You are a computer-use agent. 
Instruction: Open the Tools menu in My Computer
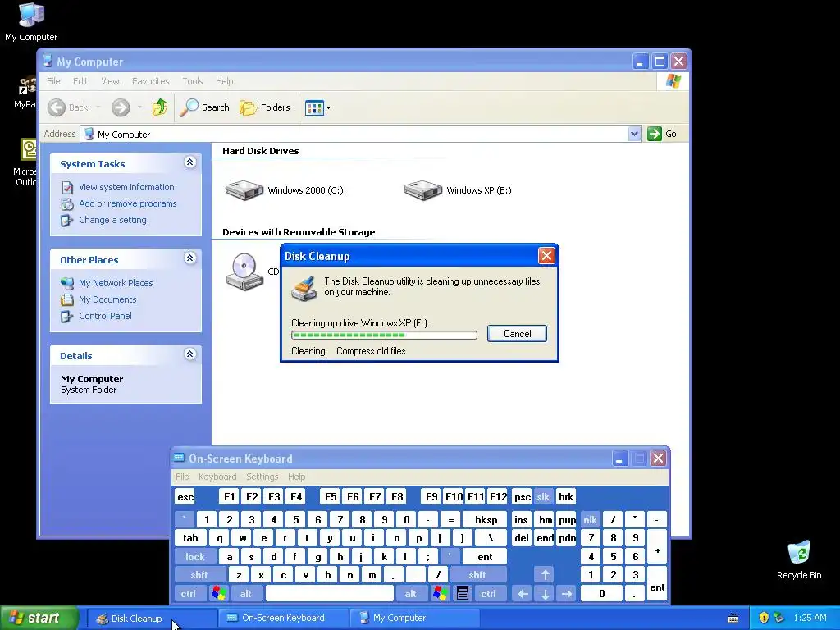(192, 81)
